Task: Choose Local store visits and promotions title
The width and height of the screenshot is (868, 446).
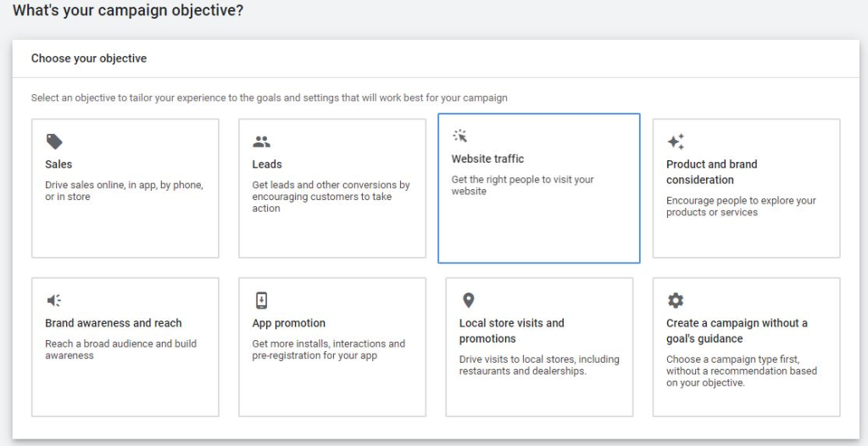Action: pyautogui.click(x=511, y=331)
